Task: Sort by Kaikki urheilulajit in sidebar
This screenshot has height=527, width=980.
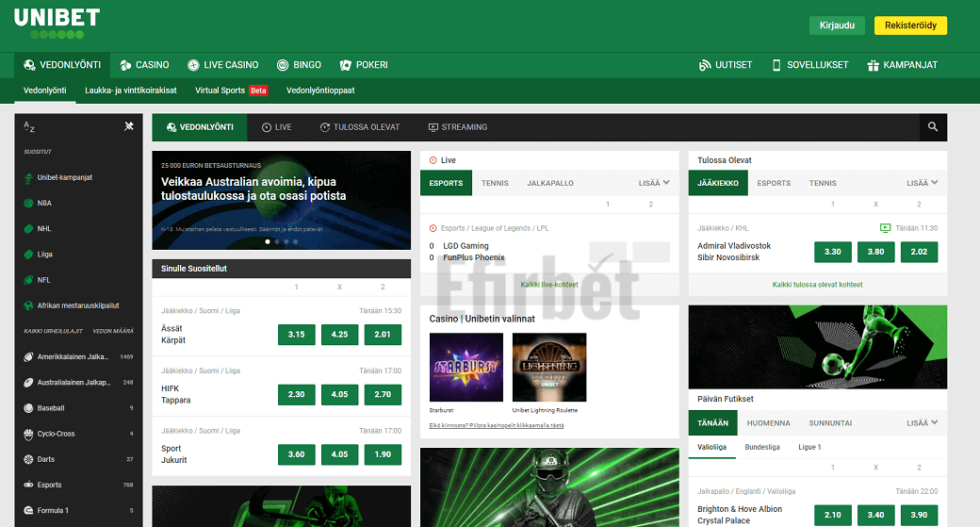Action: pyautogui.click(x=53, y=331)
